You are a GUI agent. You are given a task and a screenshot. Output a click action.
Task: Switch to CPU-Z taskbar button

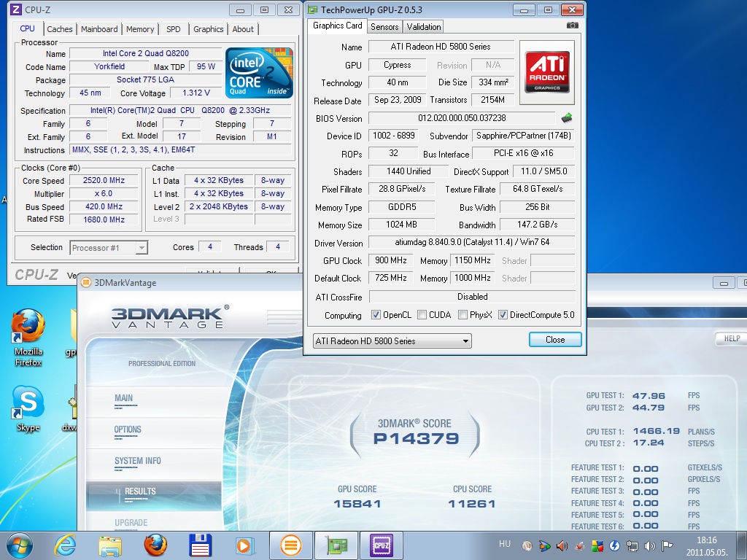(381, 545)
